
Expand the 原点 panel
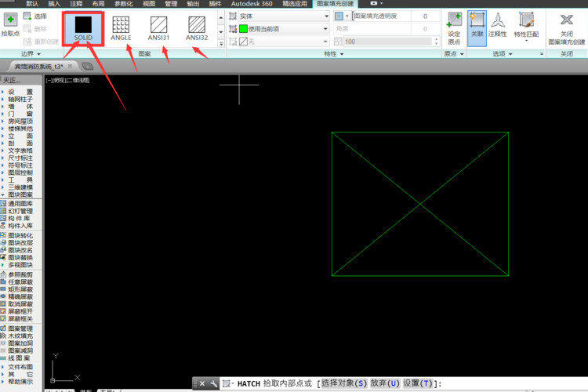coord(454,54)
